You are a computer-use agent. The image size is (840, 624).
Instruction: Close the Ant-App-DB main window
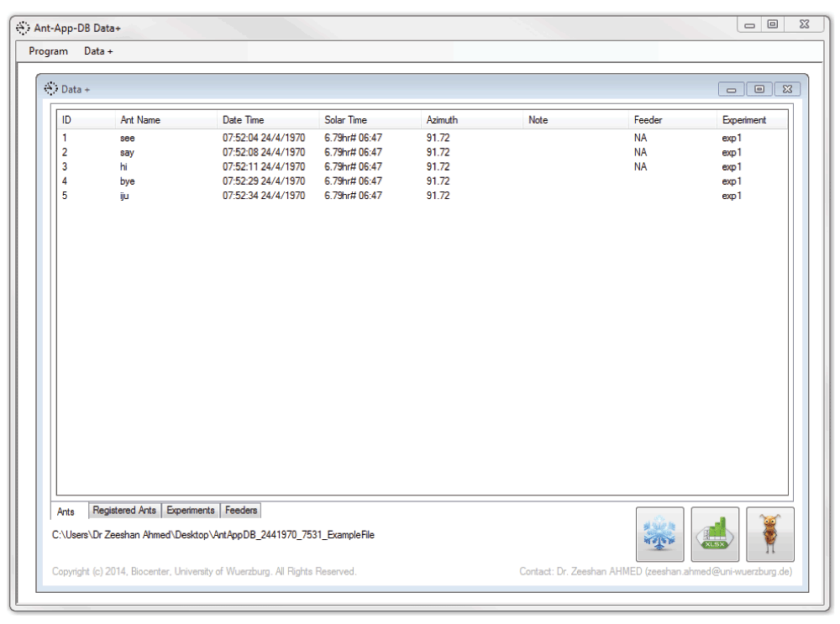point(804,24)
